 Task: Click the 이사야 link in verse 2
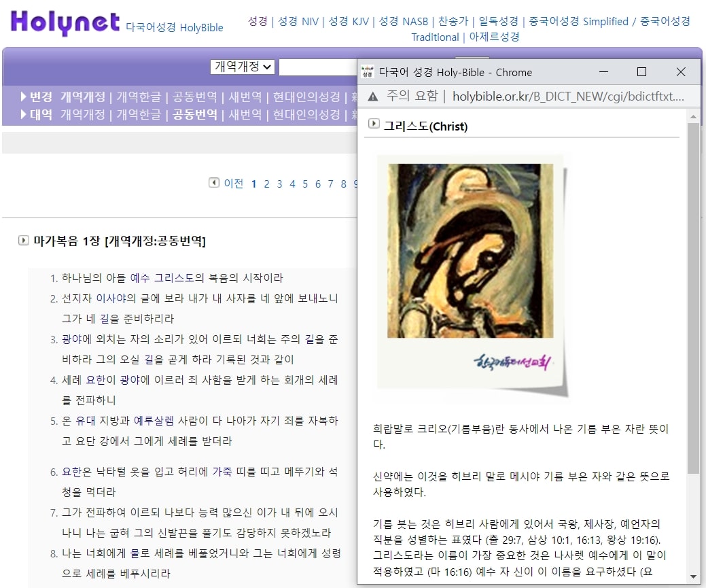click(x=111, y=298)
